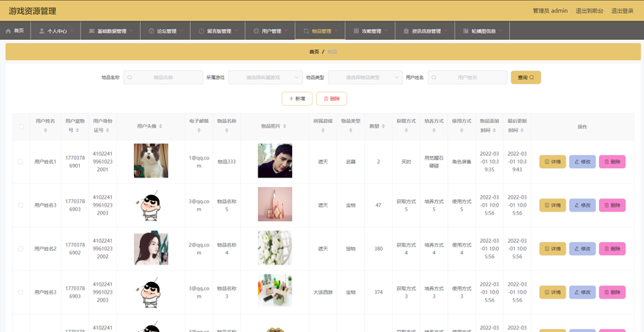Click 修改 for 物品333 row
The height and width of the screenshot is (332, 644).
582,162
